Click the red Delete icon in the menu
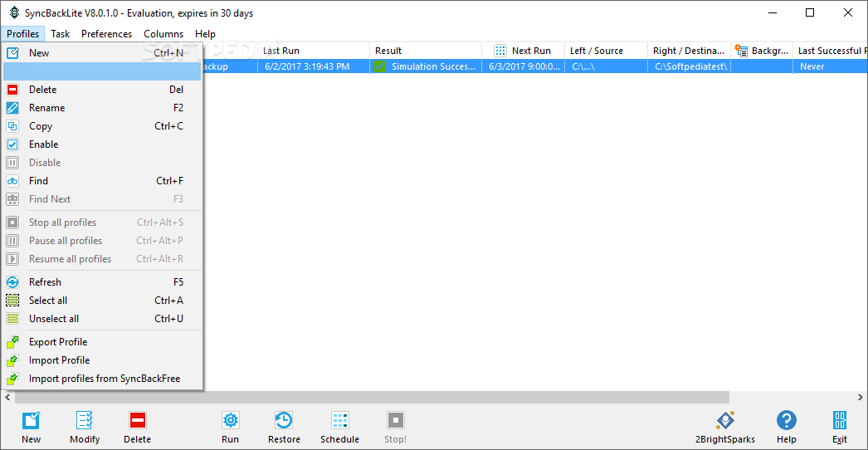Image resolution: width=868 pixels, height=450 pixels. [12, 90]
